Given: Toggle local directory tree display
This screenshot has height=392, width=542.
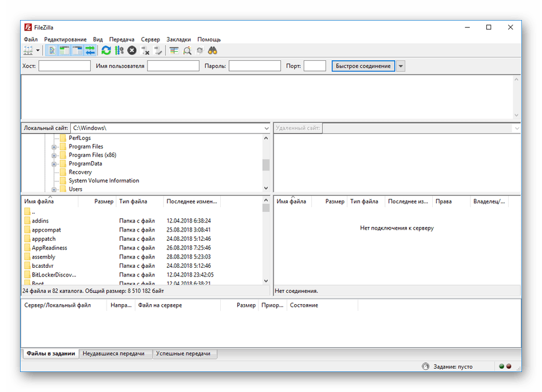Looking at the screenshot, I should tap(65, 51).
